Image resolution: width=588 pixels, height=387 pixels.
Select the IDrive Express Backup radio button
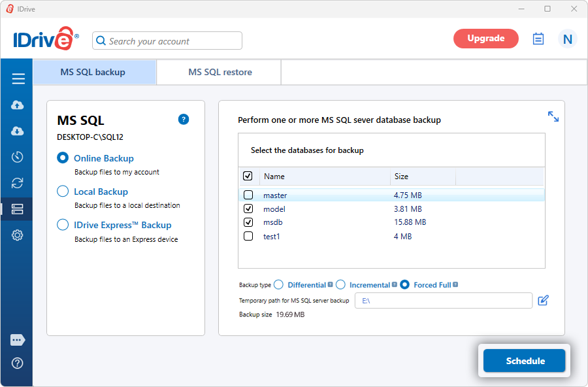(63, 224)
